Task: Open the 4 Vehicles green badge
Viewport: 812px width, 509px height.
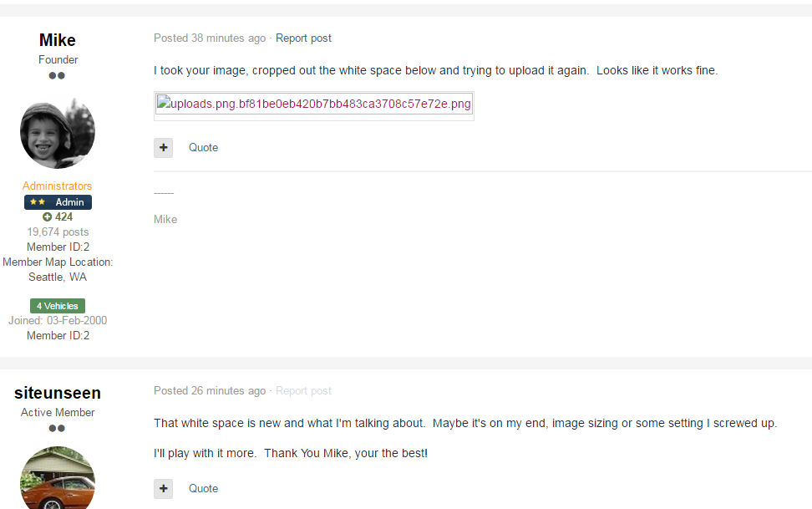Action: [58, 306]
